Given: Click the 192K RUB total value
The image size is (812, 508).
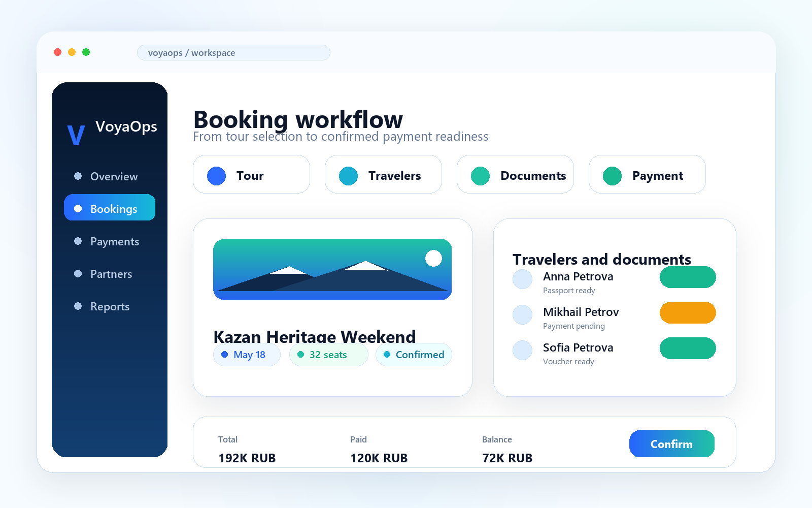Looking at the screenshot, I should tap(247, 458).
